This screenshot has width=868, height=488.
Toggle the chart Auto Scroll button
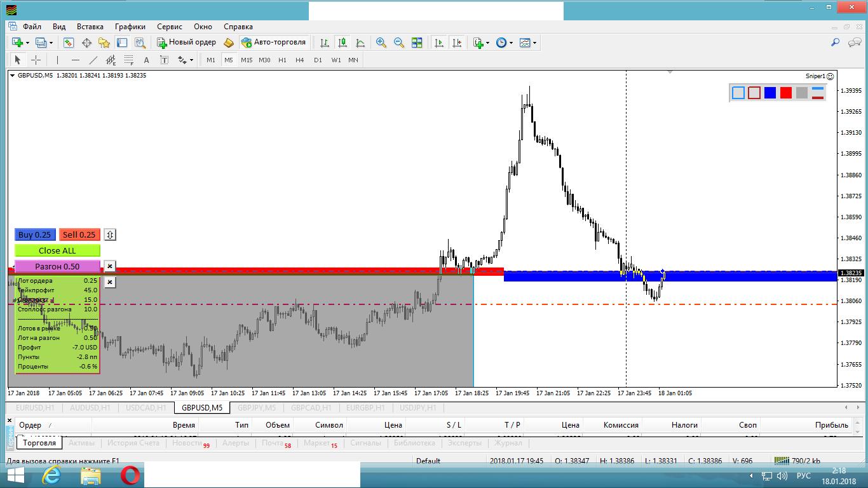tap(438, 43)
